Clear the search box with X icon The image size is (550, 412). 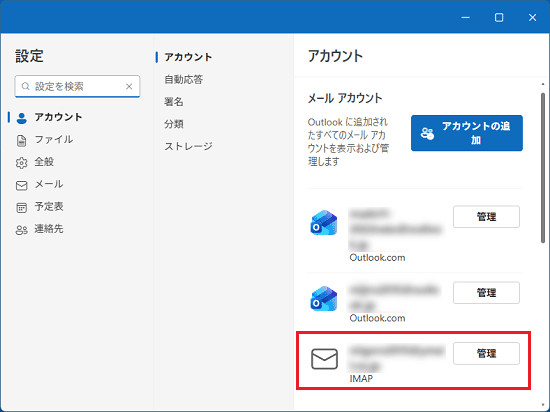coord(129,86)
